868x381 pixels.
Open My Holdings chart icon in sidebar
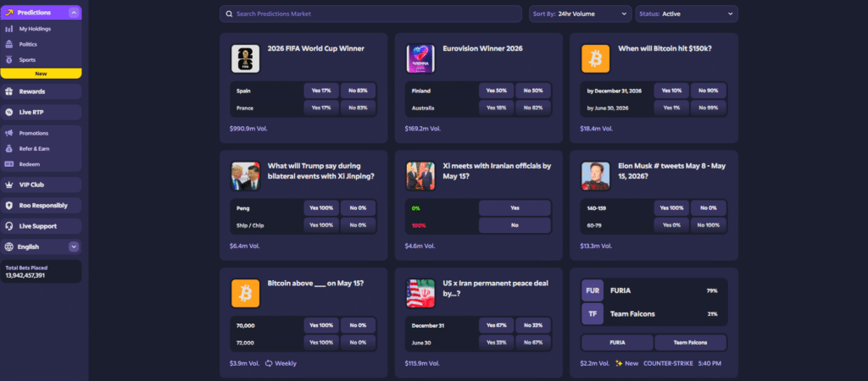click(x=8, y=29)
